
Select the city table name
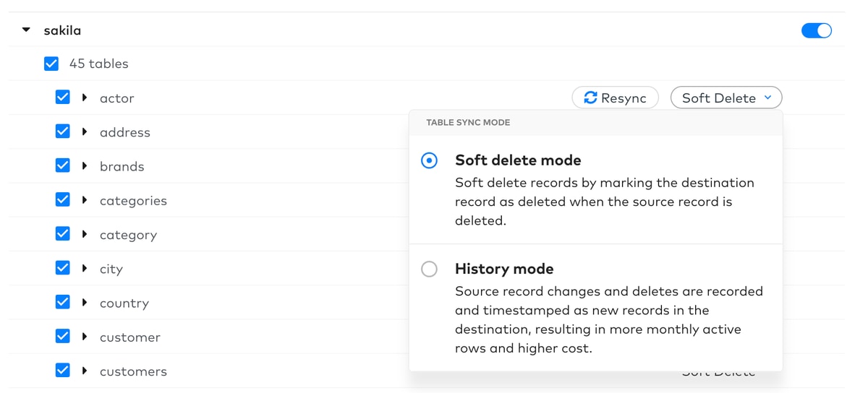click(x=111, y=269)
